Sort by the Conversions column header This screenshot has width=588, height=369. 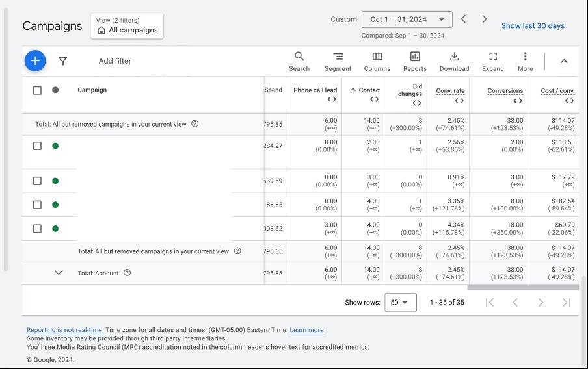point(505,91)
